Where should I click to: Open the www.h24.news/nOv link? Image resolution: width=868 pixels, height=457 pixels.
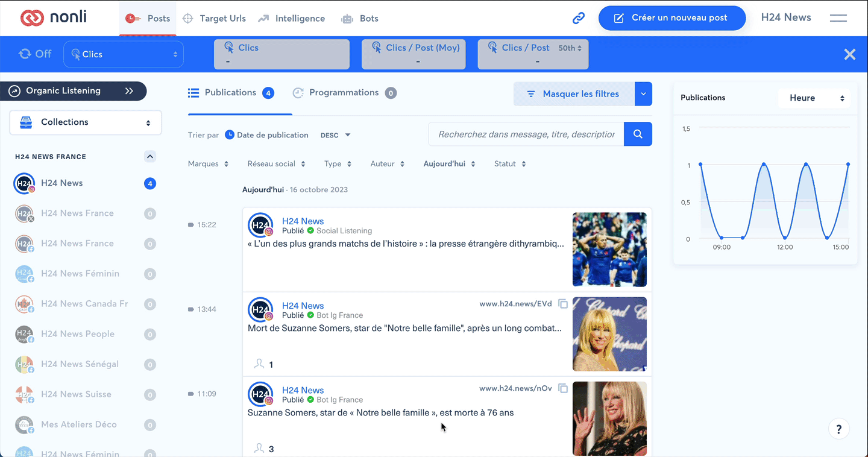click(515, 388)
